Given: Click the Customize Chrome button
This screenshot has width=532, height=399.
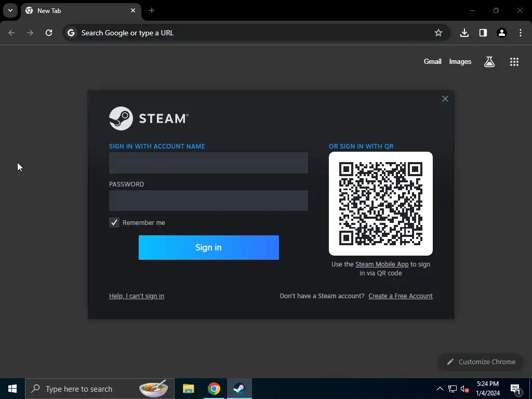Looking at the screenshot, I should point(481,362).
